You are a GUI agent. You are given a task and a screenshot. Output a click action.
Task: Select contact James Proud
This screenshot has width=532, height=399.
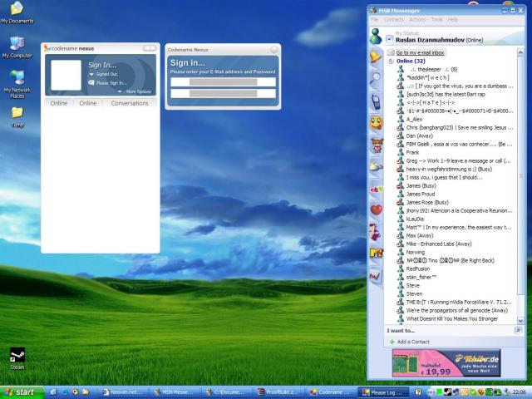[421, 194]
